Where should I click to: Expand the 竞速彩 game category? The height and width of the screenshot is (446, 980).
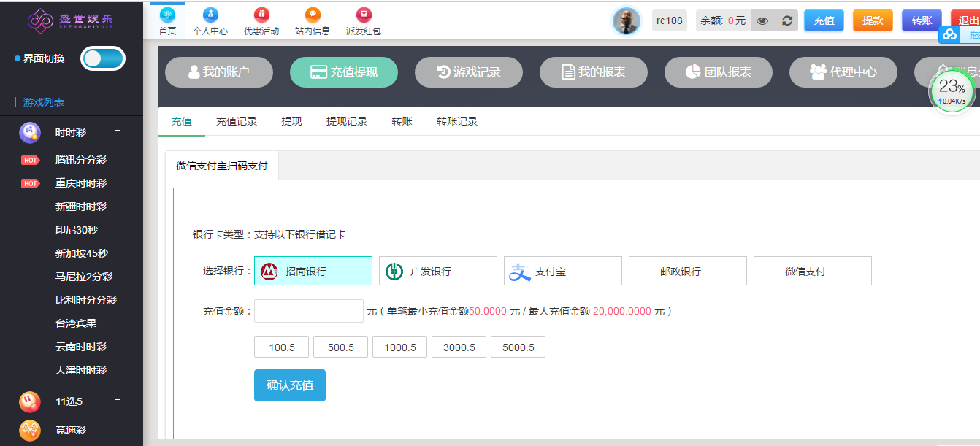point(118,428)
